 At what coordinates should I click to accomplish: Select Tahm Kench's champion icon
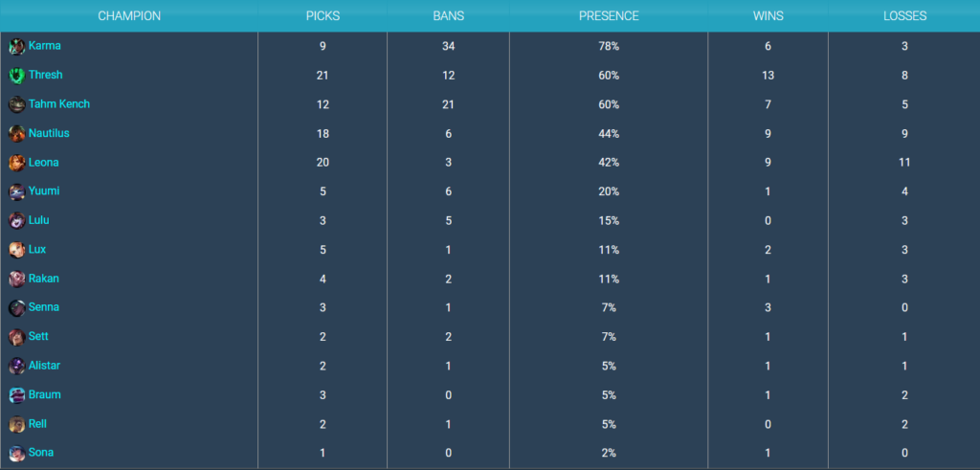[17, 105]
